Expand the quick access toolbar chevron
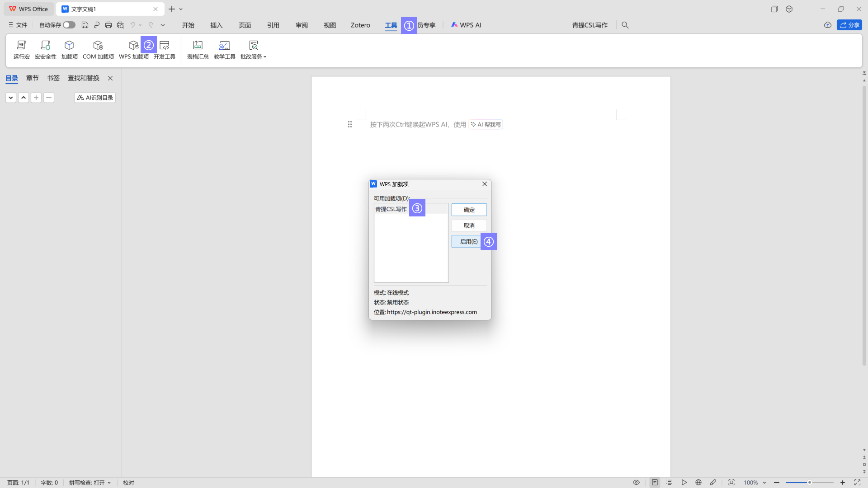Screen dimensions: 868x488 pyautogui.click(x=163, y=25)
